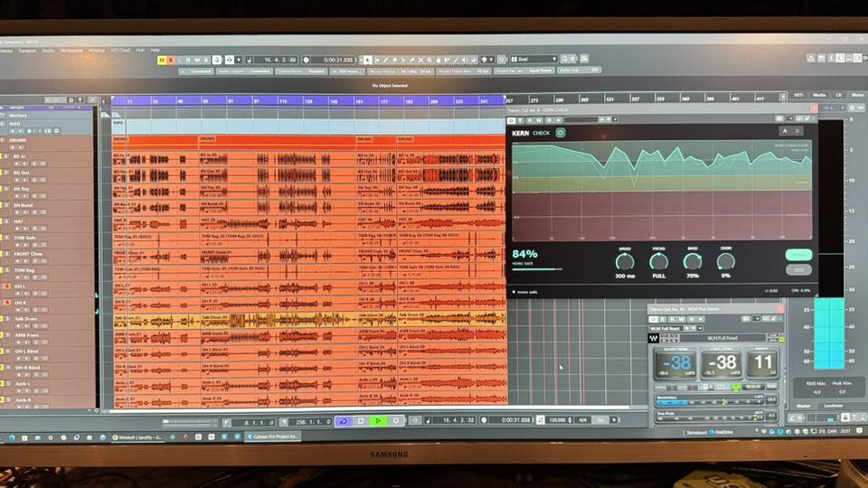The image size is (868, 488).
Task: Open the Media menu
Action: point(6,51)
